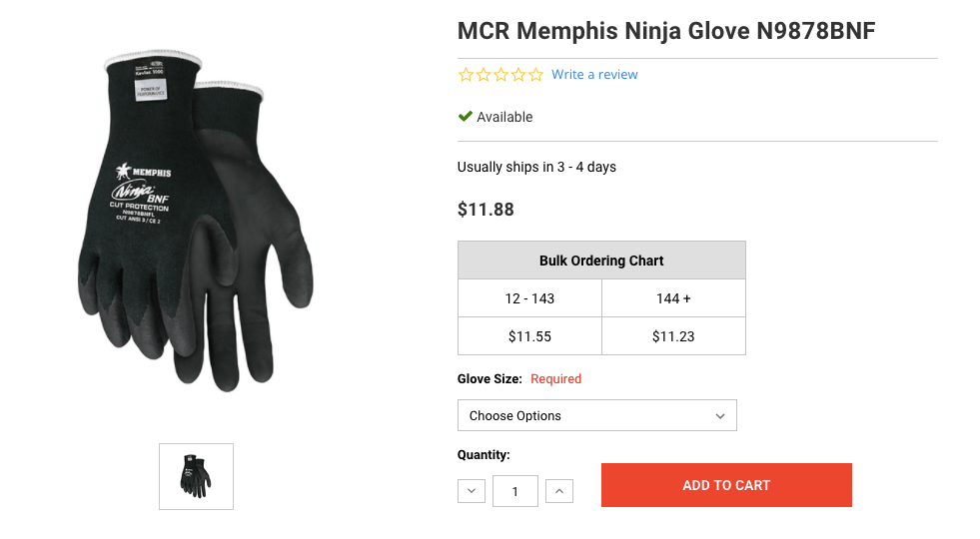This screenshot has width=980, height=539.
Task: Select the glove thumbnail image
Action: 196,476
